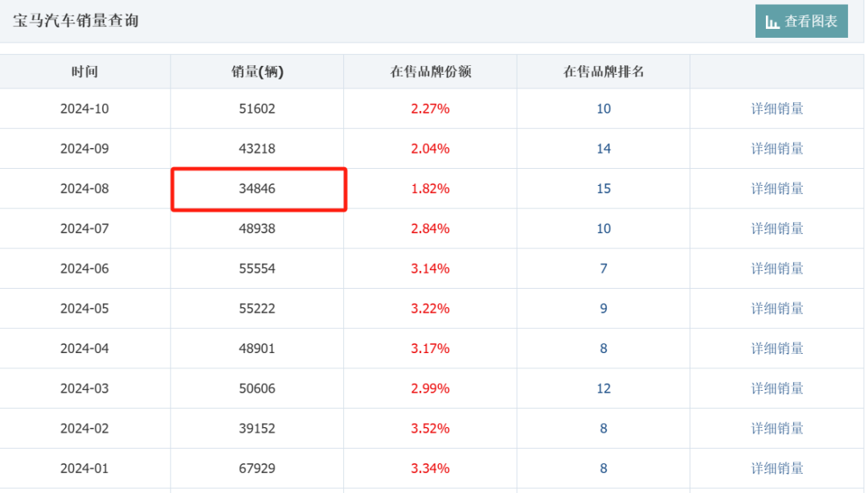Click the 在售品牌排名 column header

(603, 72)
